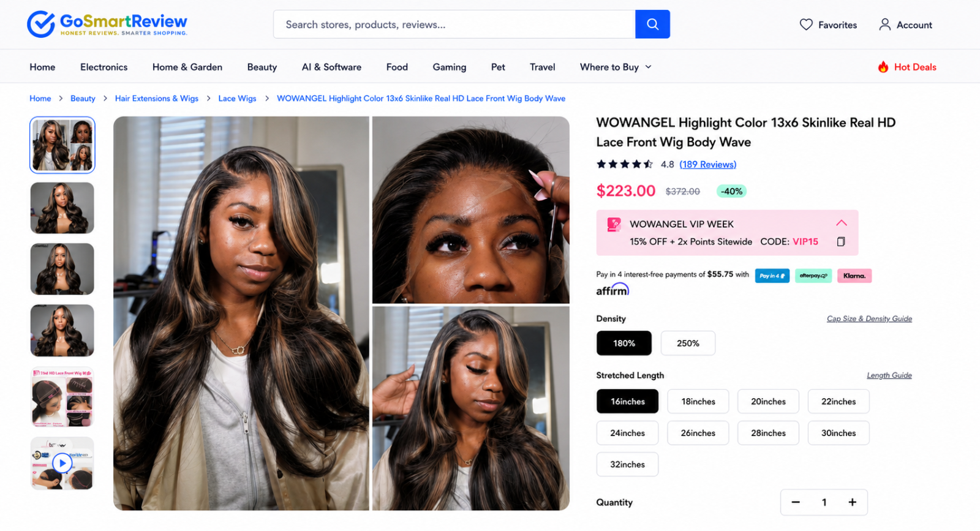
Task: Choose 20inches stretched length
Action: pyautogui.click(x=768, y=401)
